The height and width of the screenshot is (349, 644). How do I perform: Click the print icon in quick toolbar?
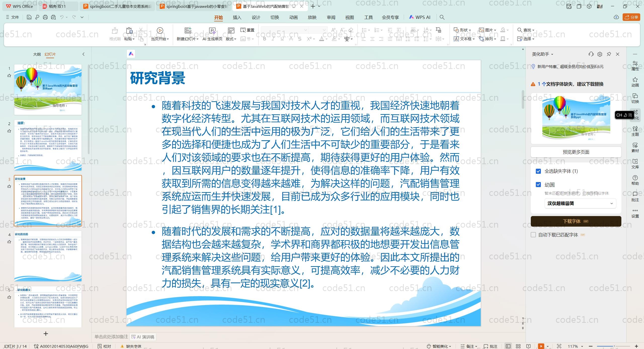45,17
